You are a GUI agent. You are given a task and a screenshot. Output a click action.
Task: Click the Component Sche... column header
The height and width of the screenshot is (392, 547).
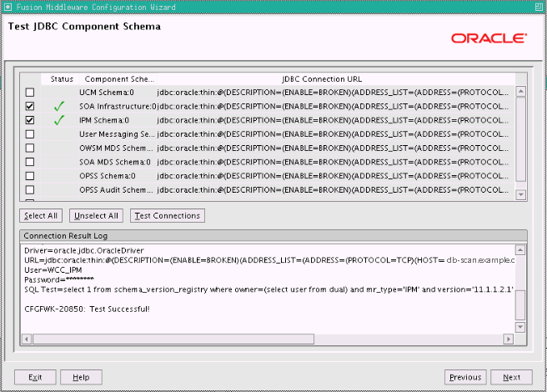118,79
